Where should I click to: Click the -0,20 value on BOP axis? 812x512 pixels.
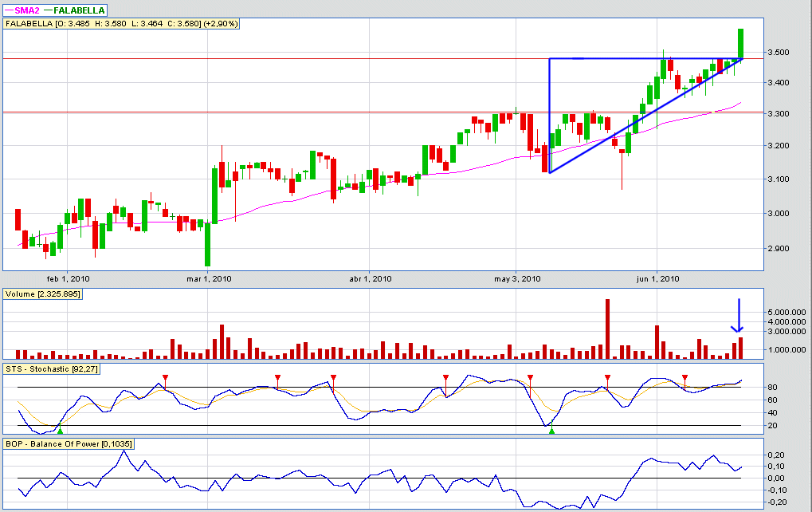[x=775, y=502]
